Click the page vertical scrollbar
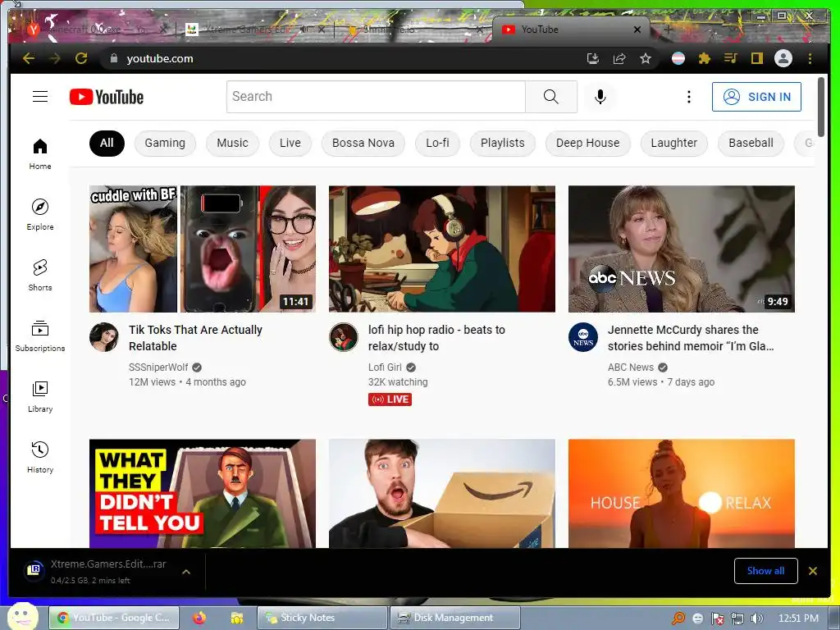 (820, 107)
